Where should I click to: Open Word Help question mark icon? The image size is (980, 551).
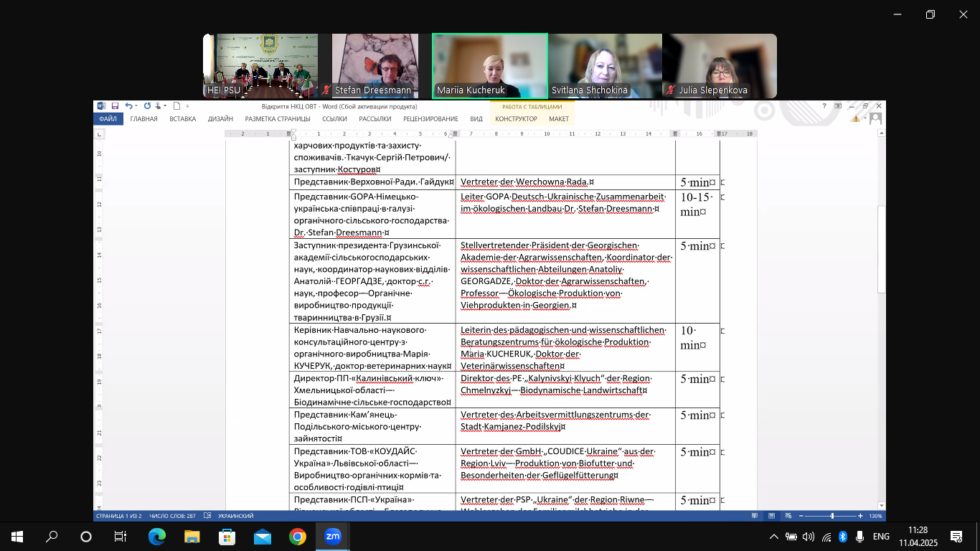[824, 106]
